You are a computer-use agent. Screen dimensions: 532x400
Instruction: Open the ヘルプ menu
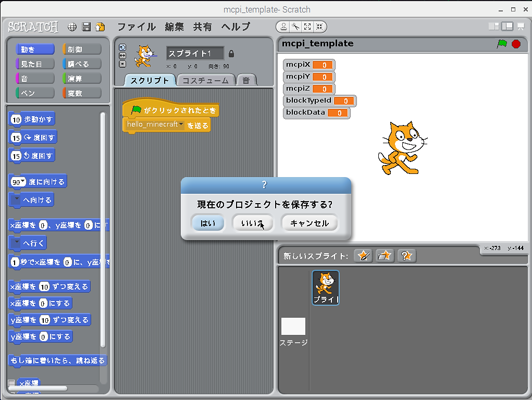coord(236,27)
